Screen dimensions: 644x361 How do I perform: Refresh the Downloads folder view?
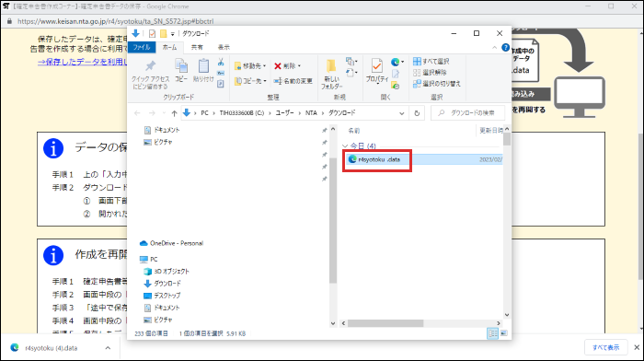(417, 113)
